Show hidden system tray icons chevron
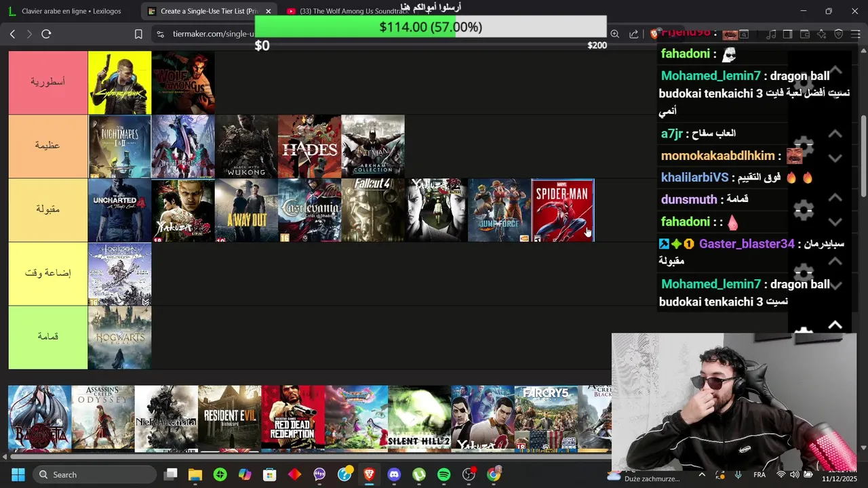The width and height of the screenshot is (868, 488). pos(702,474)
